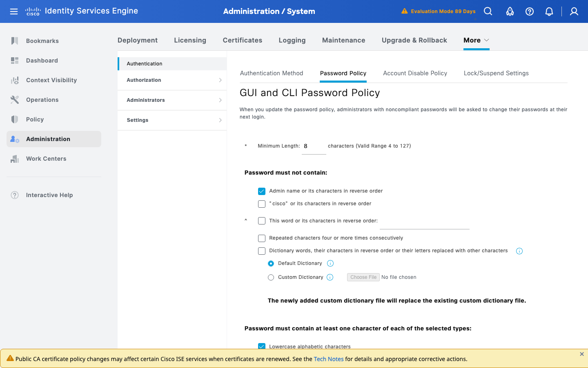
Task: Click the Choose File button
Action: click(x=363, y=277)
